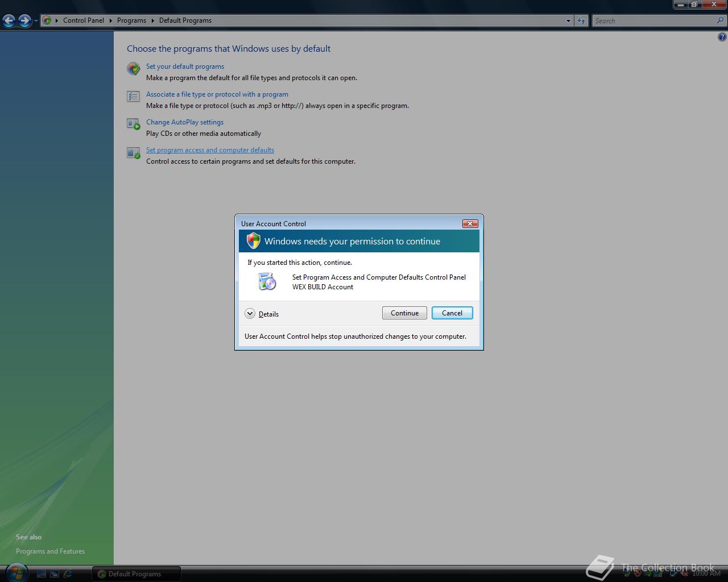Open Associate a file type or protocol link

(217, 94)
